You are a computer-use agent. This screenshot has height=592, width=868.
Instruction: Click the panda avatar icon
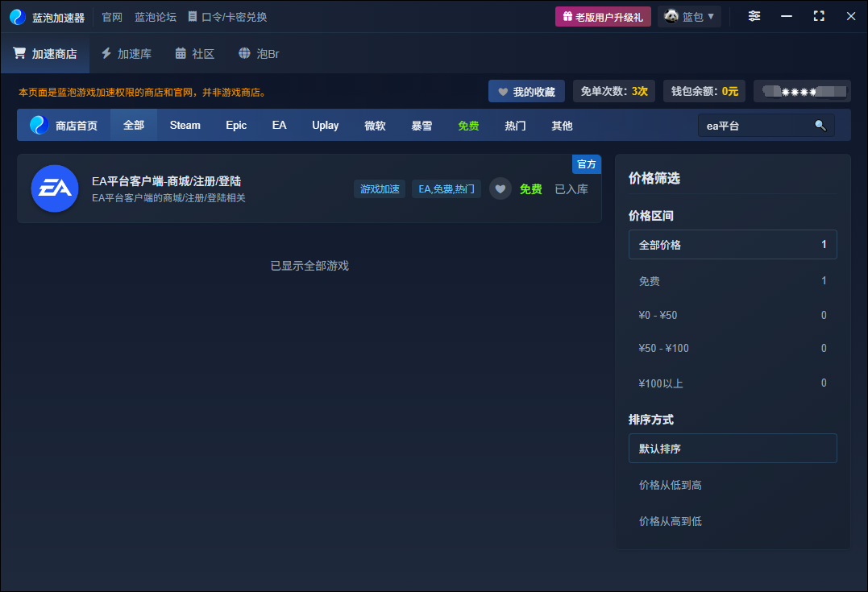click(x=671, y=16)
